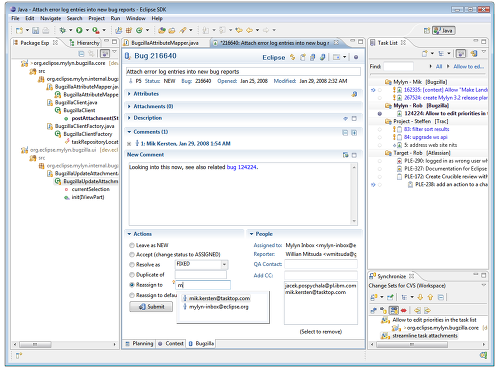Click the bug 124224 hyperlink in comment
The image size is (500, 372).
242,167
